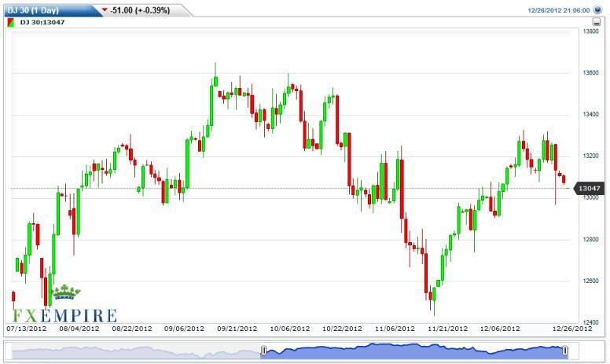Select the right range slider handle
This screenshot has width=610, height=364.
point(564,351)
